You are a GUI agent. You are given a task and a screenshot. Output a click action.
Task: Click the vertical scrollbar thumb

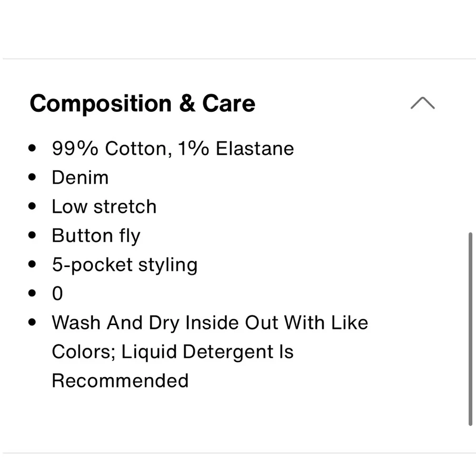[470, 329]
